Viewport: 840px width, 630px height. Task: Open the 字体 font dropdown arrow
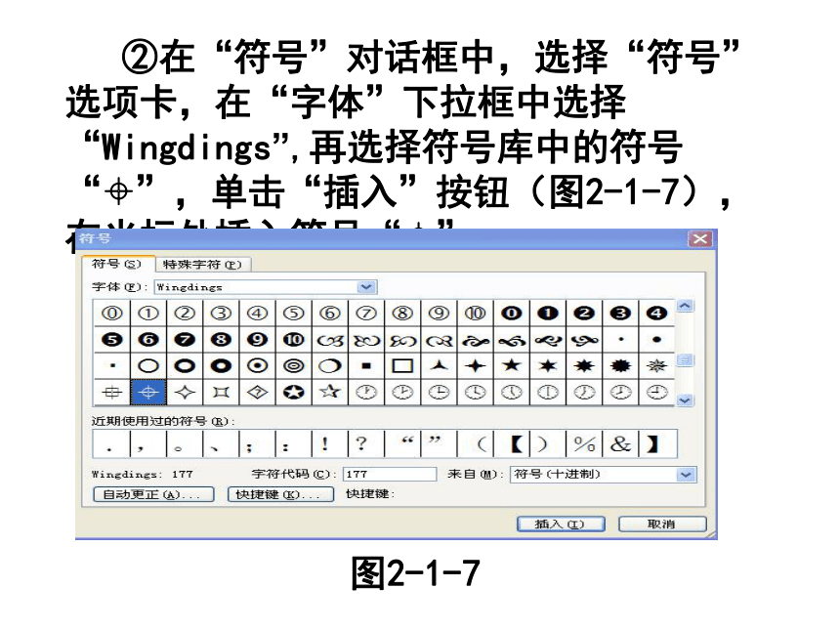coord(366,287)
